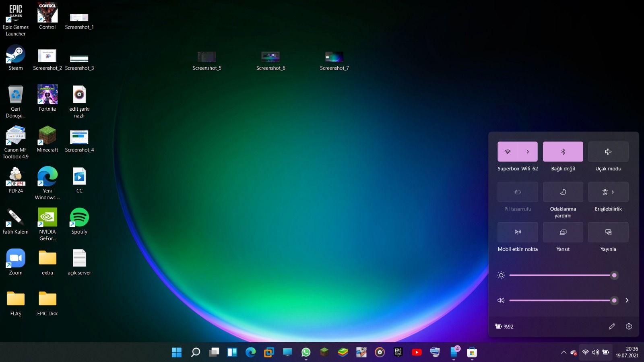Open the extra folder
The width and height of the screenshot is (644, 362).
click(47, 262)
